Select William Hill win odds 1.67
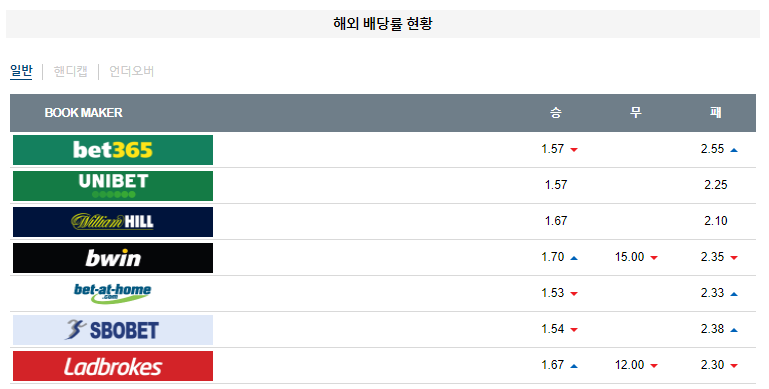This screenshot has width=769, height=389. 556,221
